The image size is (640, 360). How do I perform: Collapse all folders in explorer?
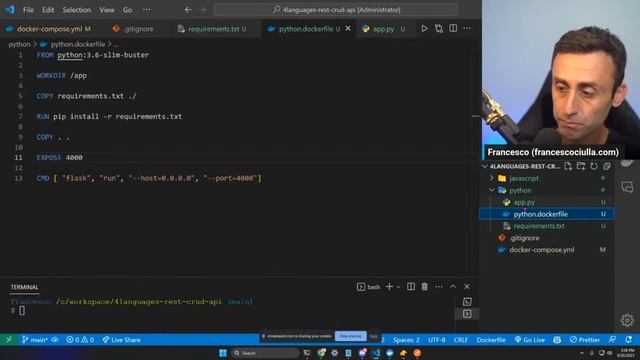pos(607,166)
